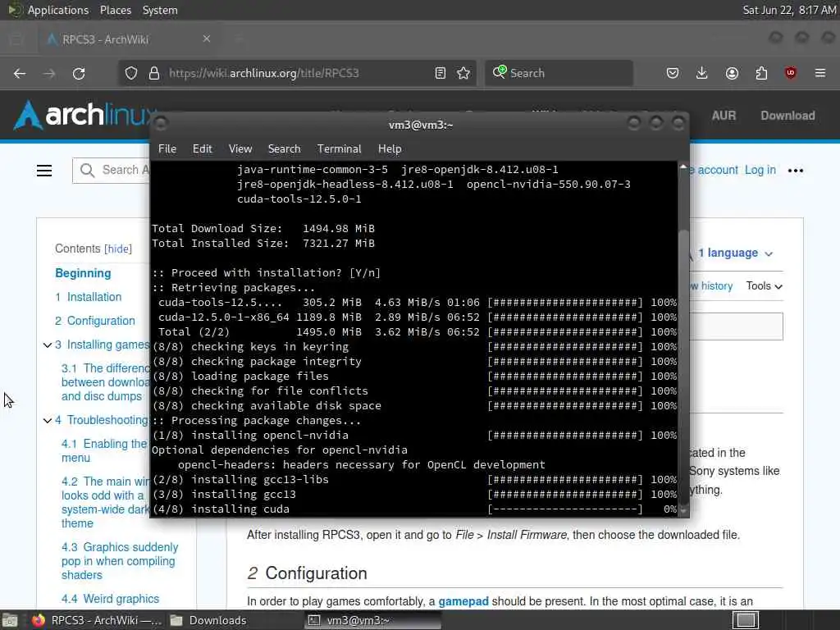Reload the RPCS3 ArchWiki page
Image resolution: width=840 pixels, height=630 pixels.
pos(79,73)
